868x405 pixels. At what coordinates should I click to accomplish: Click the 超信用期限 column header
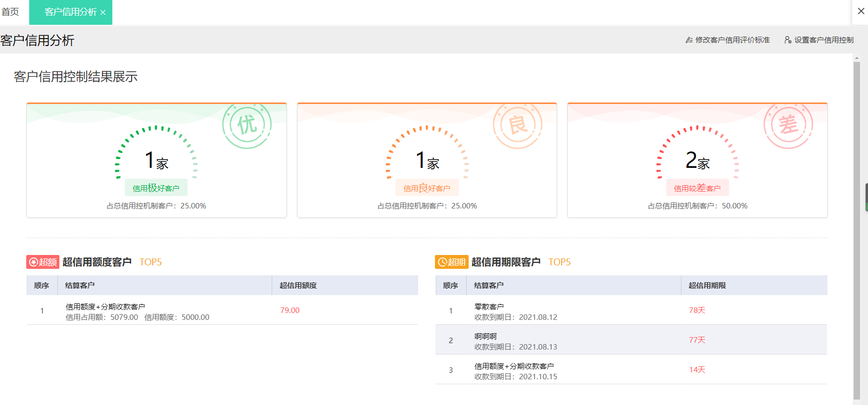[x=707, y=286]
